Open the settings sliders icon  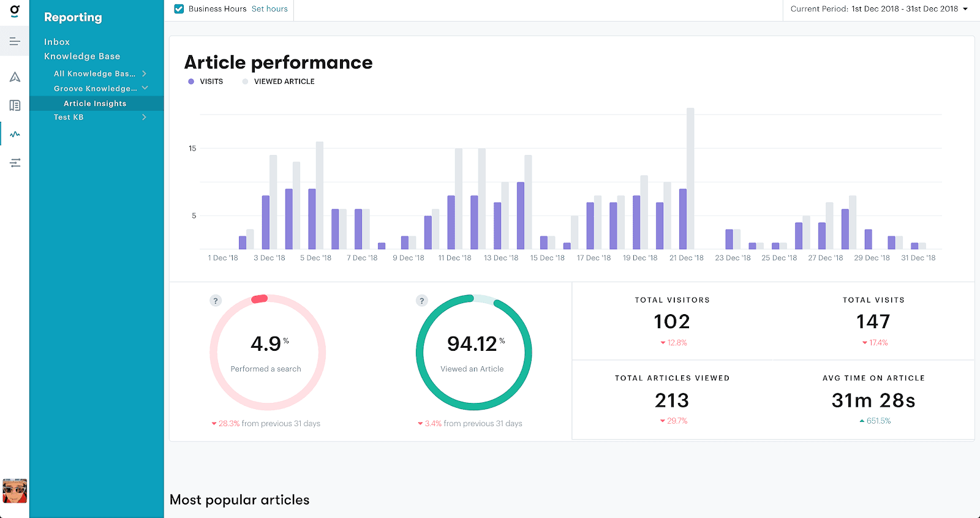tap(15, 163)
